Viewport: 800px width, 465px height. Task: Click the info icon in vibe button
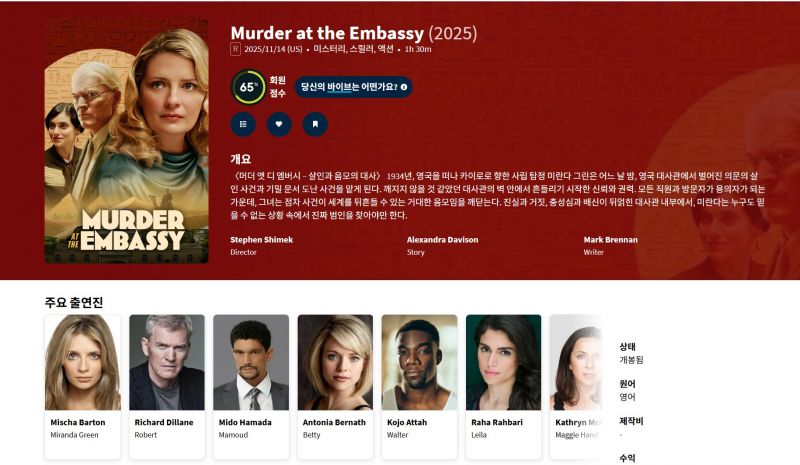click(404, 87)
